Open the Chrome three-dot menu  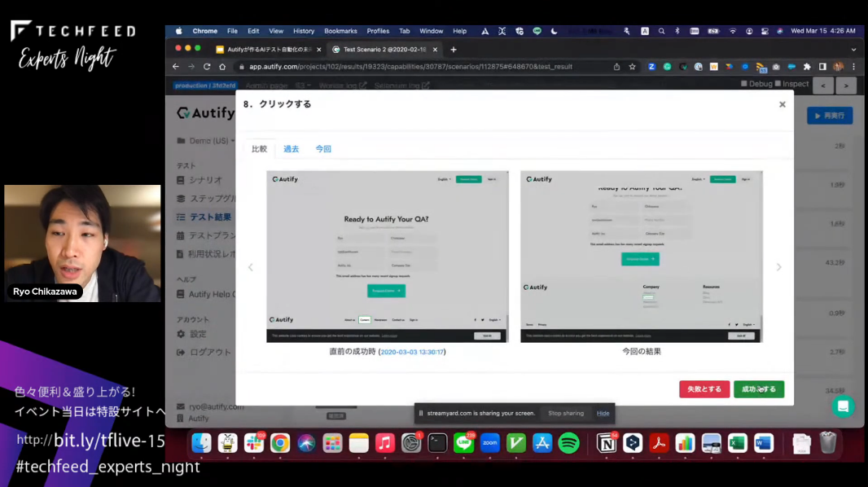pos(853,67)
